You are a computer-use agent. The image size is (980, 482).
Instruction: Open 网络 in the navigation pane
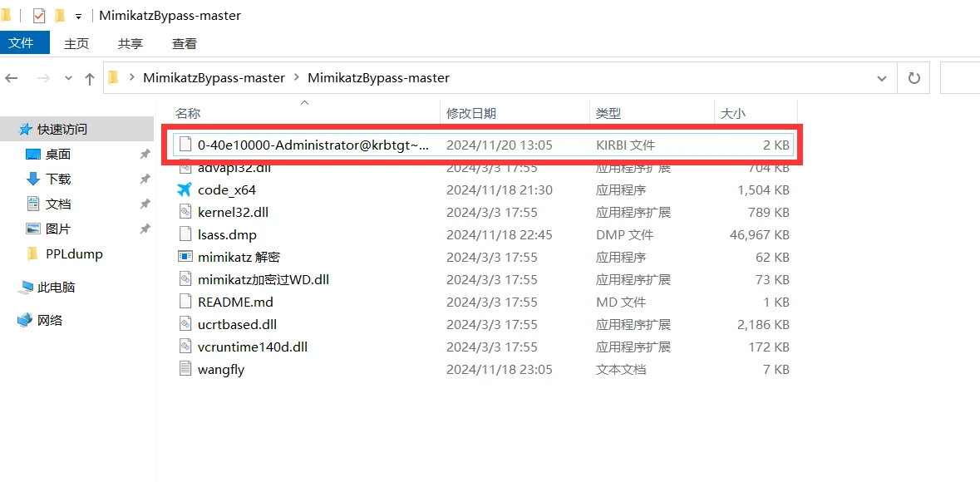coord(50,321)
